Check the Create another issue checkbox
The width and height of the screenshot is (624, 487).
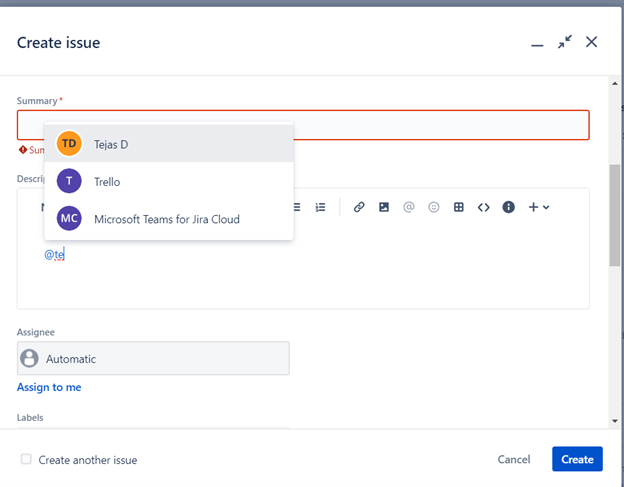click(26, 459)
